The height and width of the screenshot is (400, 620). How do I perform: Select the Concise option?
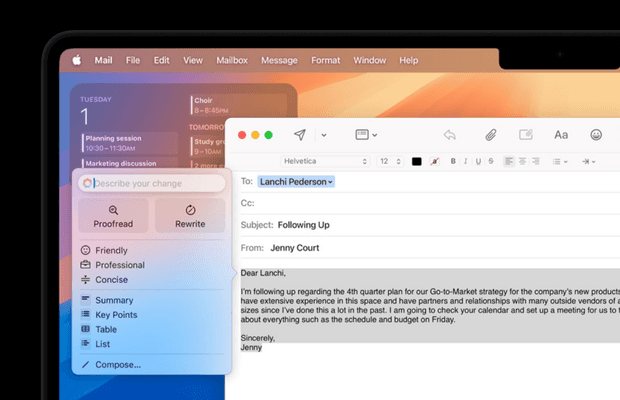[104, 279]
